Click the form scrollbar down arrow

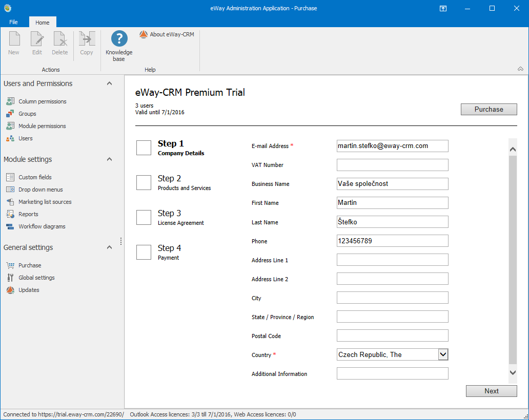click(513, 372)
